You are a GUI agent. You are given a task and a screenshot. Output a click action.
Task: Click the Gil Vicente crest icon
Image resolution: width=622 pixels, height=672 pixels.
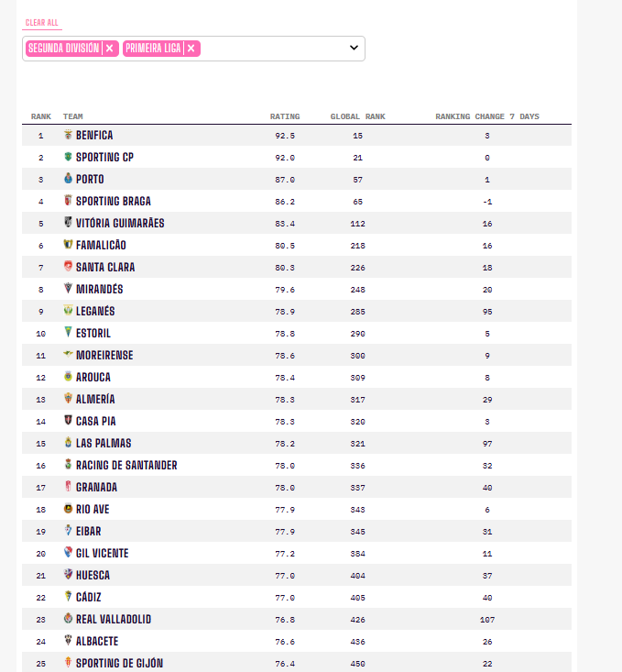68,553
